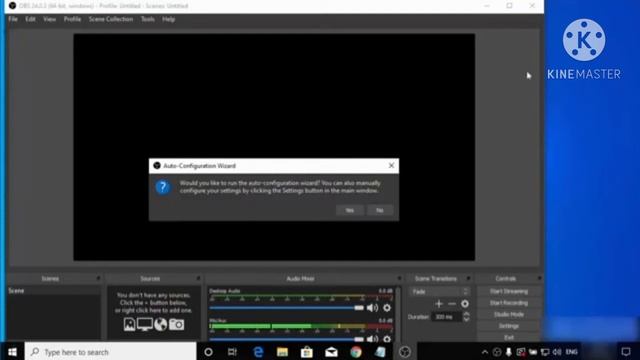Click the OBS logo in title bar
Image resolution: width=640 pixels, height=360 pixels.
(x=12, y=6)
